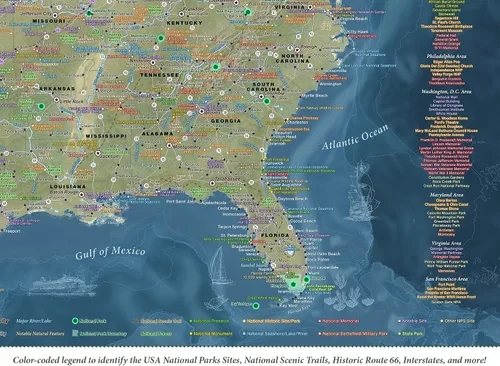Click the Daytona Beach city label
Screen dimensions: 500x366
pos(293,199)
